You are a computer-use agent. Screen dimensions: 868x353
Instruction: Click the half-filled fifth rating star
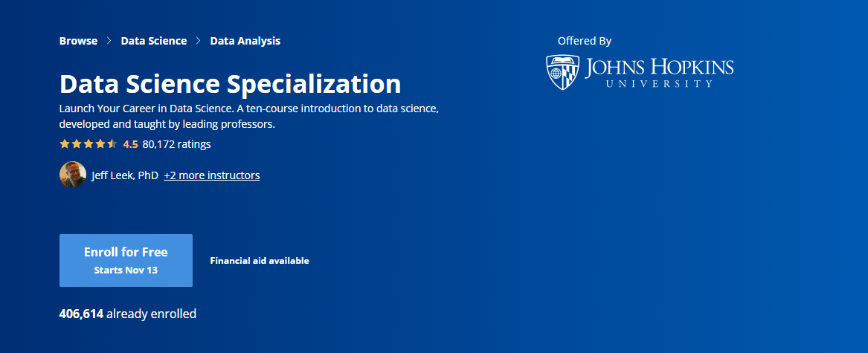(112, 144)
